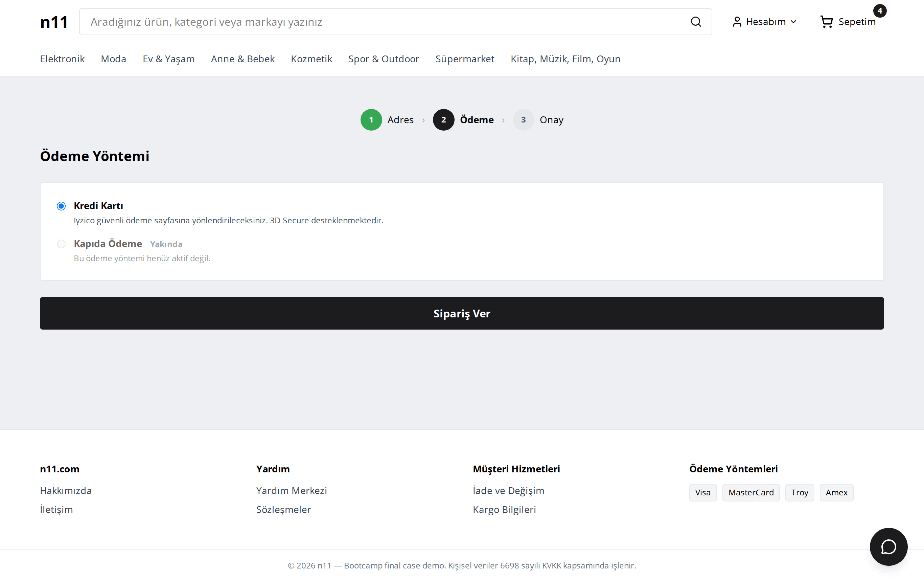The image size is (924, 582).
Task: Open the chat bubble button
Action: tap(888, 546)
